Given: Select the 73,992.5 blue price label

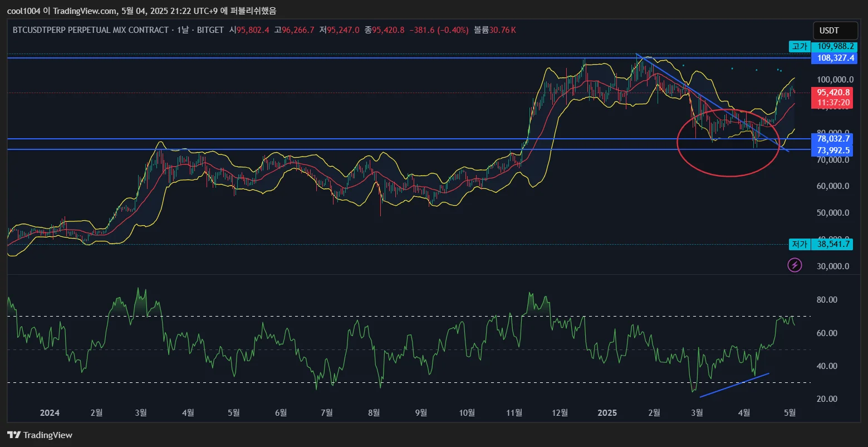Looking at the screenshot, I should (833, 150).
